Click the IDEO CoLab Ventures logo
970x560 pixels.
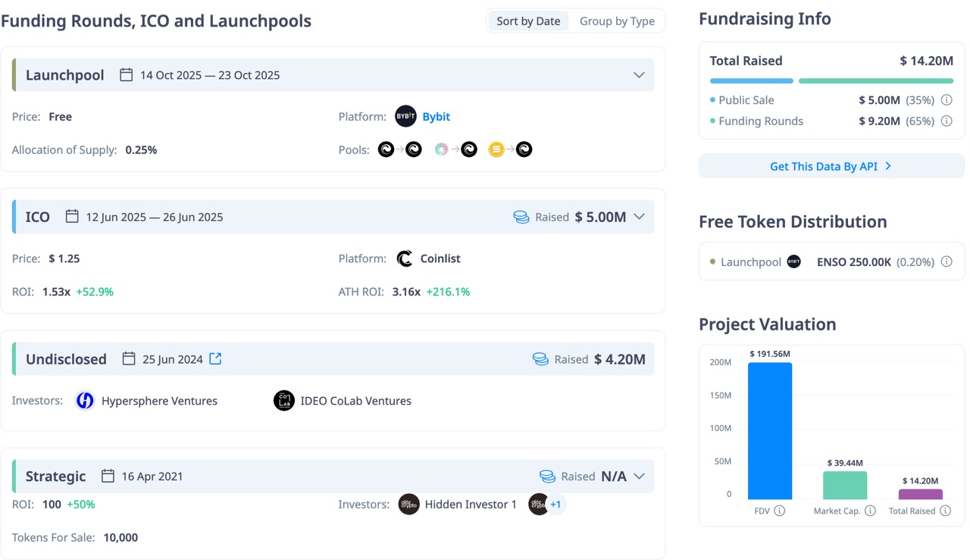click(283, 401)
